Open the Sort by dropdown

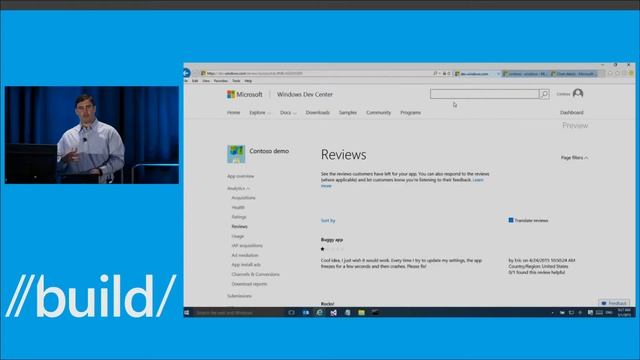pyautogui.click(x=328, y=220)
